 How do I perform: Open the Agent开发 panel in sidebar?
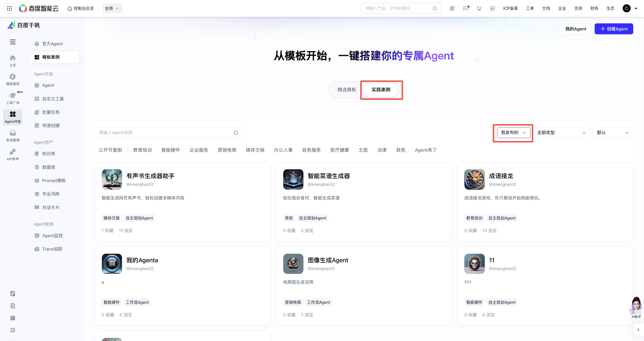[x=13, y=117]
